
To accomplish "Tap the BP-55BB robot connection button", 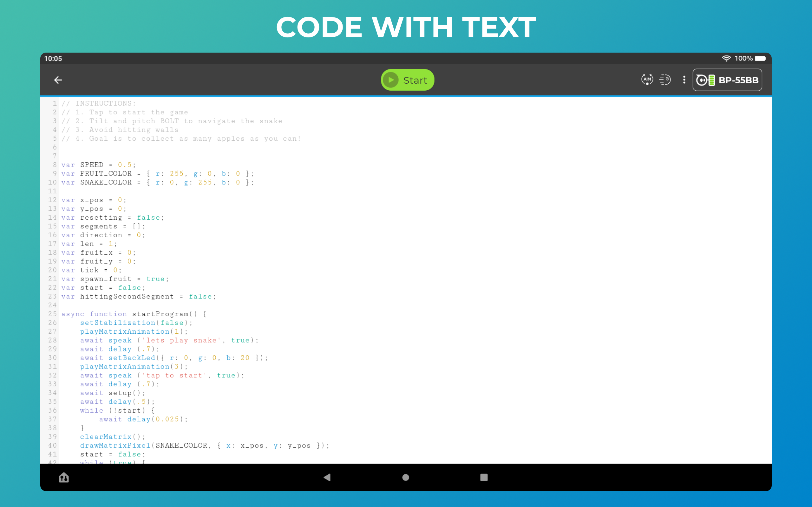I will point(727,80).
